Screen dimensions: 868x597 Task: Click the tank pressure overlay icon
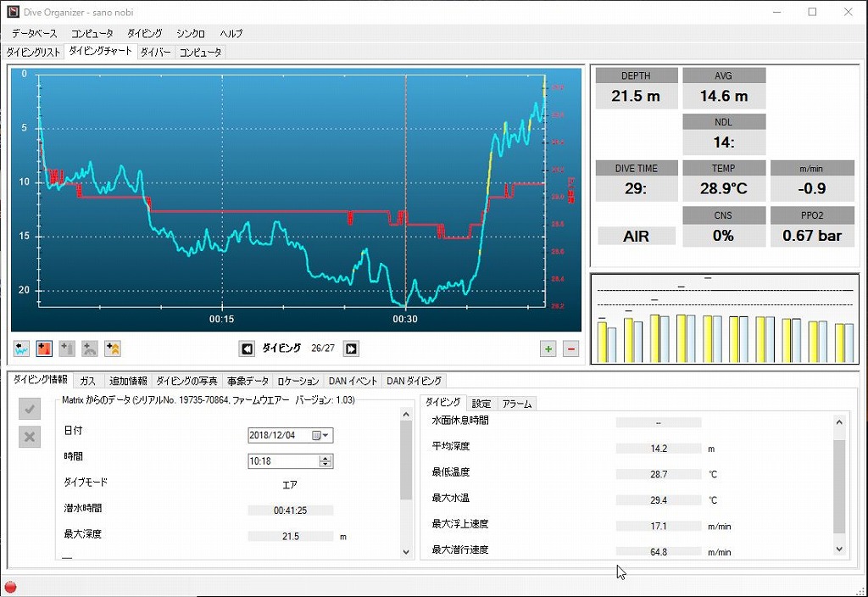67,349
